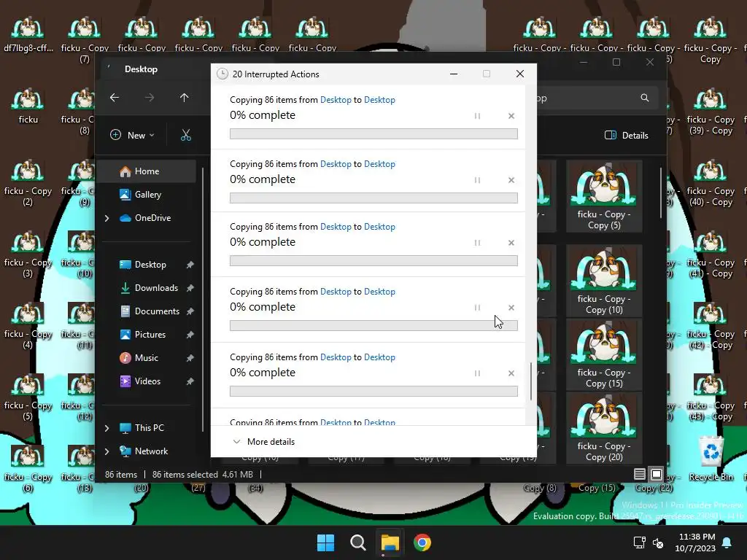Select ficku - Copy - Copy (20) thumbnail
Viewport: 747px width, 560px height.
(603, 429)
